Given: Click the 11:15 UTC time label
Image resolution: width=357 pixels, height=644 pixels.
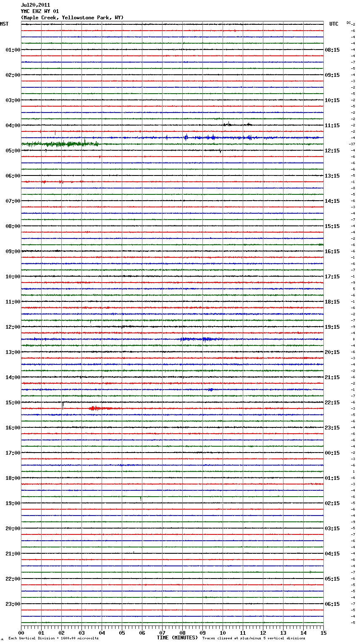Looking at the screenshot, I should coord(332,126).
